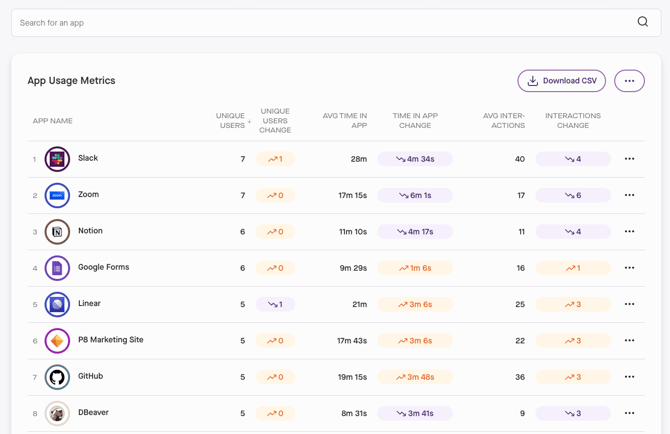
Task: Click the search magnifier icon
Action: [642, 22]
